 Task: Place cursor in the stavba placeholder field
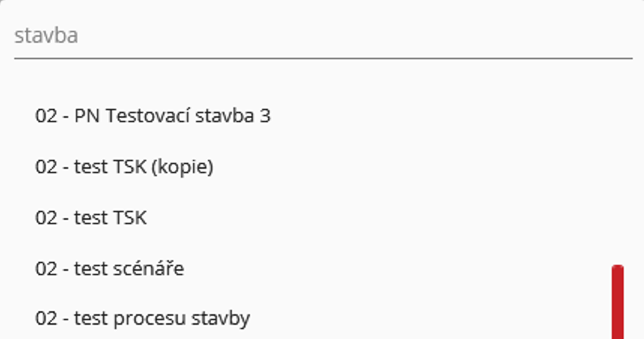pyautogui.click(x=323, y=36)
